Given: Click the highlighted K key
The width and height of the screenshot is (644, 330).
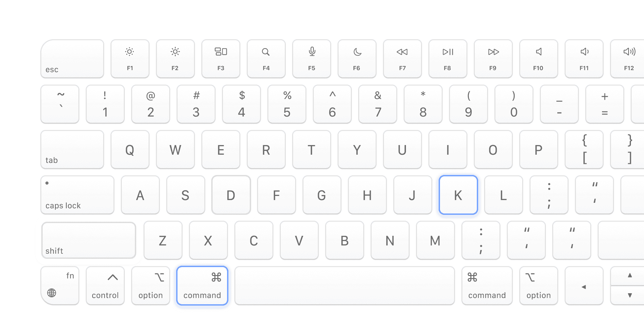Looking at the screenshot, I should (458, 195).
